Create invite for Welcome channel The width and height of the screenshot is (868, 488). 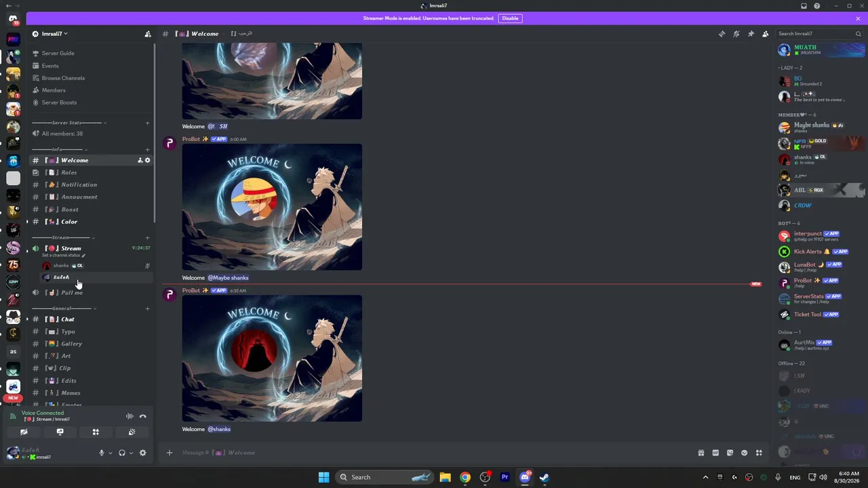(x=140, y=161)
